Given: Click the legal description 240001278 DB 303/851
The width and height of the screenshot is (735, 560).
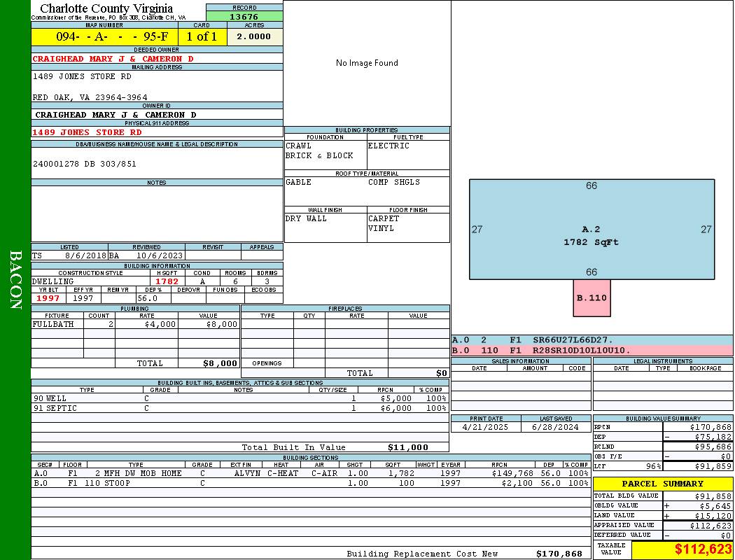Looking at the screenshot, I should (x=85, y=164).
